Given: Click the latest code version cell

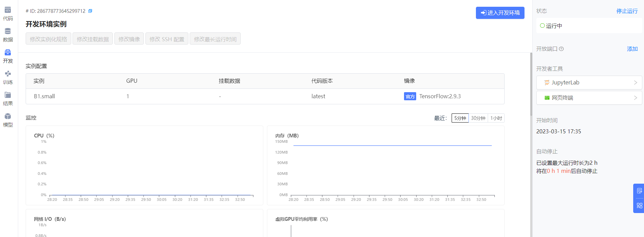Looking at the screenshot, I should 318,96.
